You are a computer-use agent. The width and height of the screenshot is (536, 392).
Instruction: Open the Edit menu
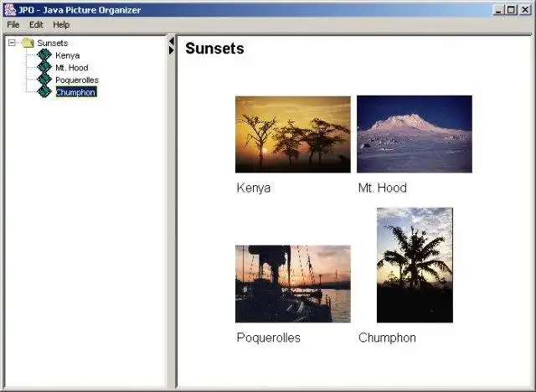coord(36,24)
